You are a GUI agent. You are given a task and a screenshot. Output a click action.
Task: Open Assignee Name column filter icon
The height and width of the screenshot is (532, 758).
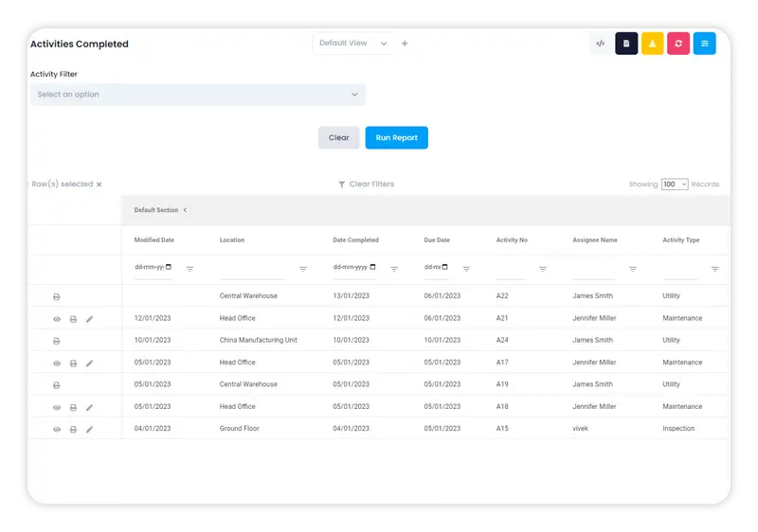633,269
